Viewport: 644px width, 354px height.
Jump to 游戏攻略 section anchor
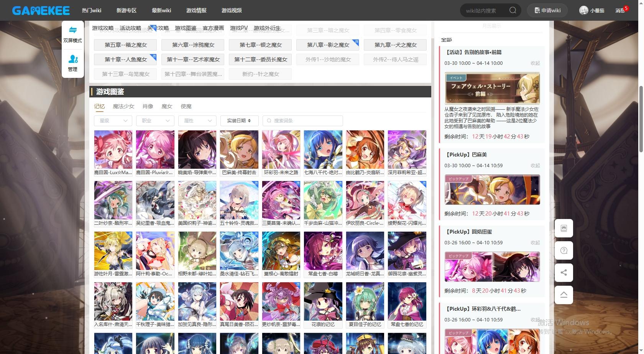(x=103, y=28)
